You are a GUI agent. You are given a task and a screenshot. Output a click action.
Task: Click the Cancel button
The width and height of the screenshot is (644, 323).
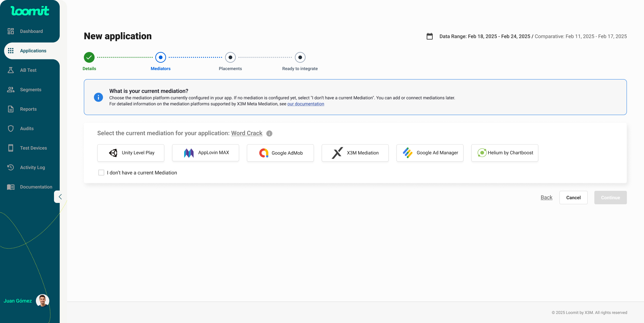click(x=574, y=198)
